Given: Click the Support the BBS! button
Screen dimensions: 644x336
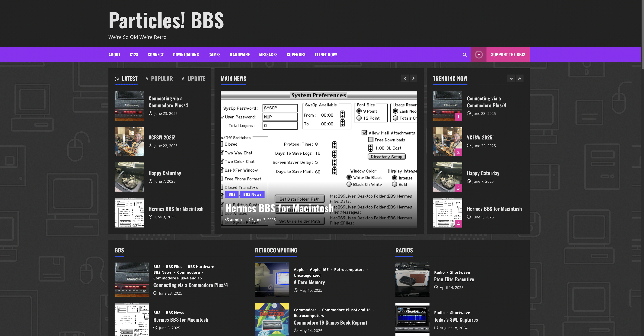Looking at the screenshot, I should [x=508, y=54].
